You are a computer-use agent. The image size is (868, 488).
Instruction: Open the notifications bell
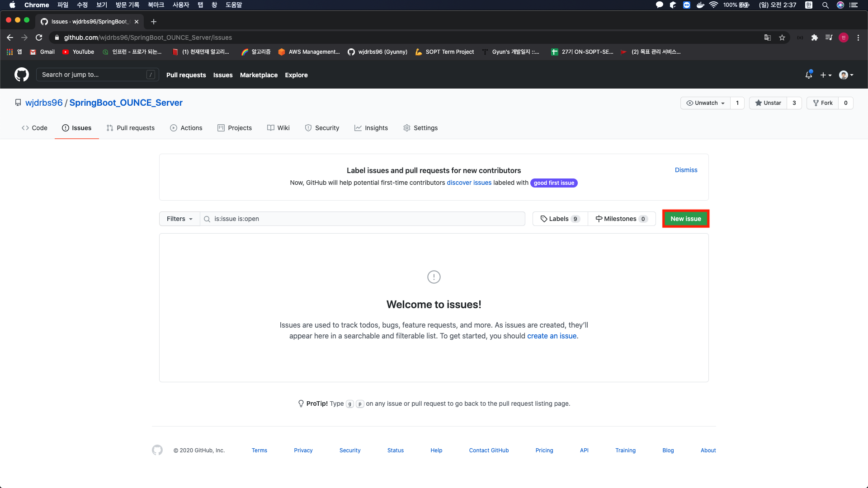click(x=808, y=75)
